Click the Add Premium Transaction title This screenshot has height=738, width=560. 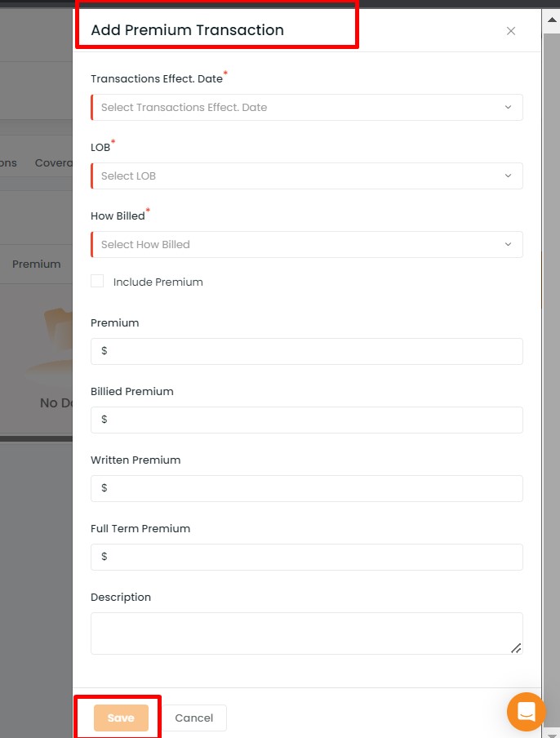(x=187, y=30)
